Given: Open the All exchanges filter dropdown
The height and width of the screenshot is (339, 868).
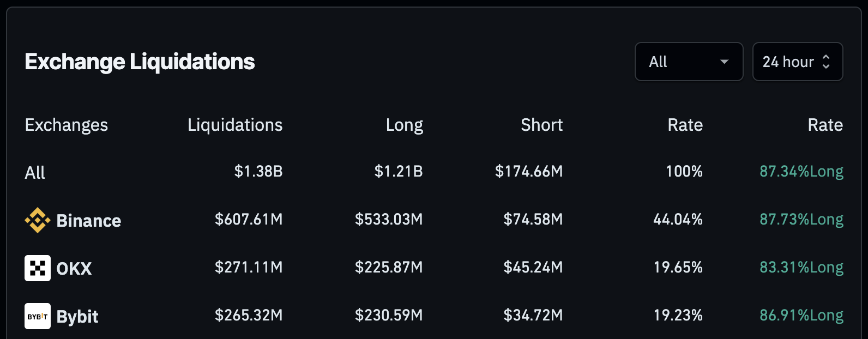Looking at the screenshot, I should click(x=689, y=62).
